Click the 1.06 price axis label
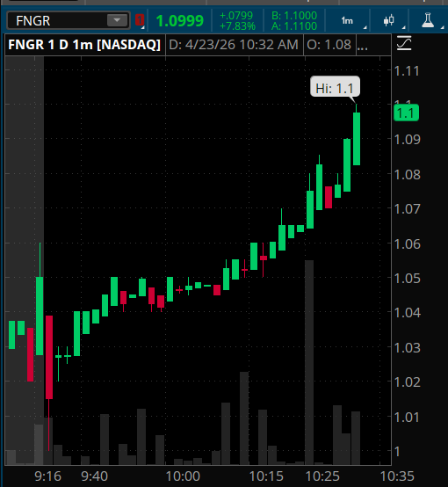The image size is (448, 487). (407, 244)
